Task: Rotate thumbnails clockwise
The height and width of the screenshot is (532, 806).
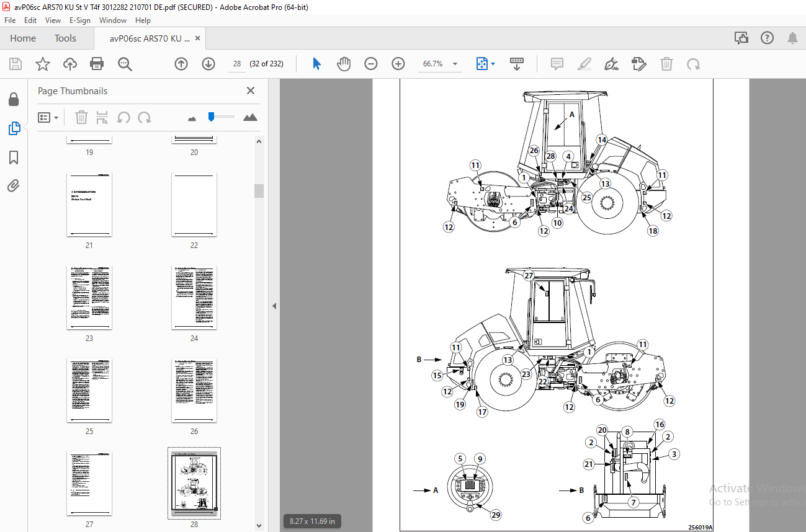Action: (x=145, y=117)
